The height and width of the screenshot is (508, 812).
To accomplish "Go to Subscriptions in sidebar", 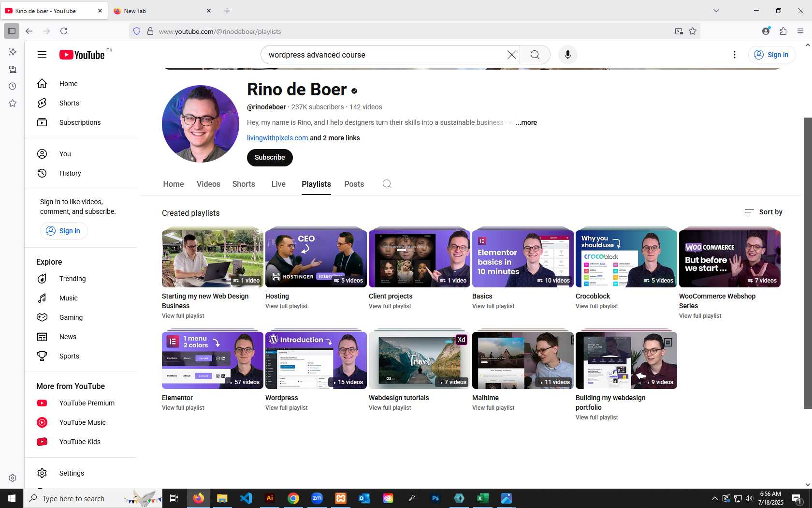I will [x=81, y=122].
